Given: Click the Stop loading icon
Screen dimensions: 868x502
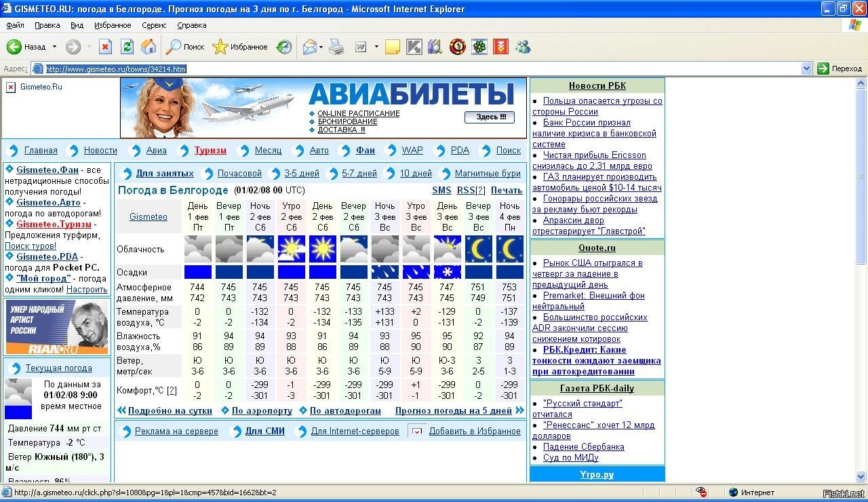Looking at the screenshot, I should [105, 47].
